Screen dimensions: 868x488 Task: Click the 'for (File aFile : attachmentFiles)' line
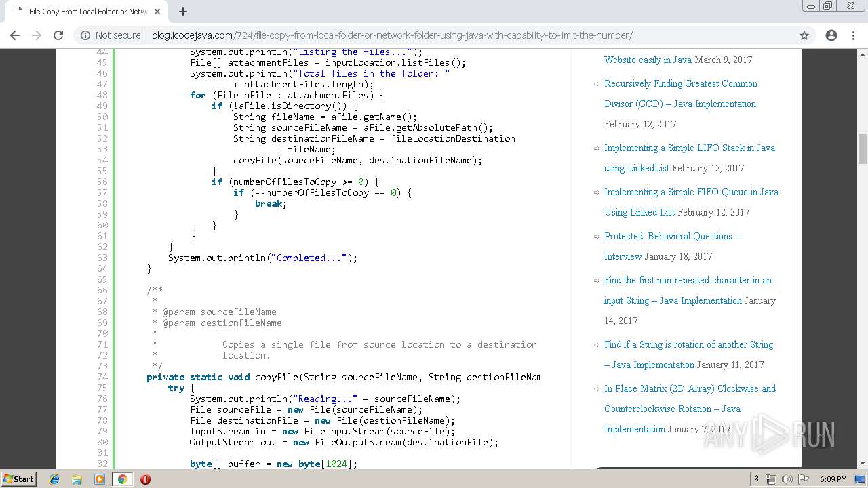287,95
